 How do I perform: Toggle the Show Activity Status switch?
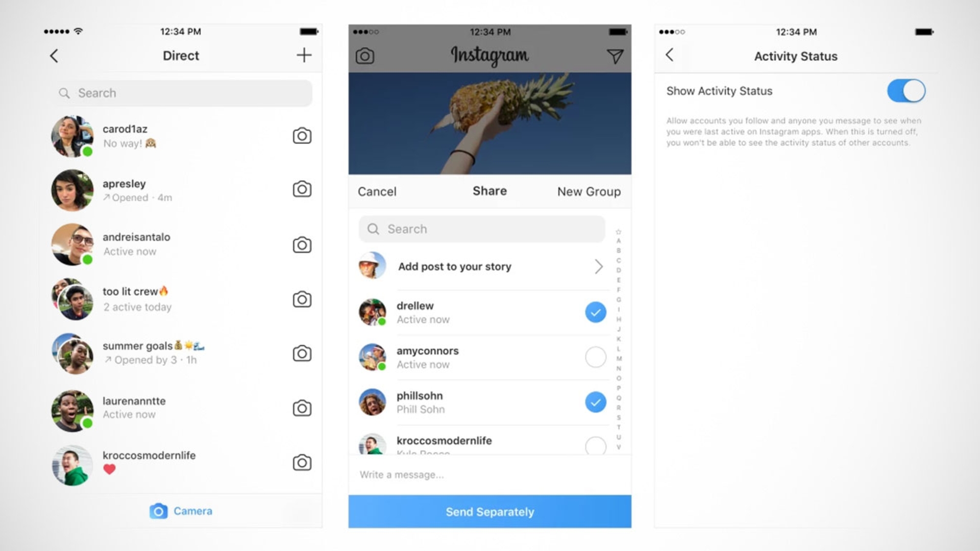click(x=906, y=91)
